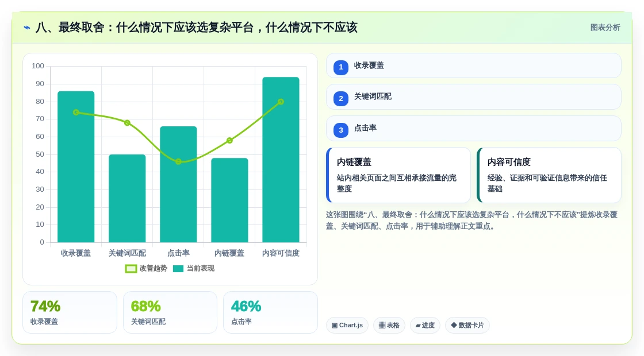Click the section heading 八、最终取舍
The height and width of the screenshot is (356, 644).
pyautogui.click(x=196, y=28)
